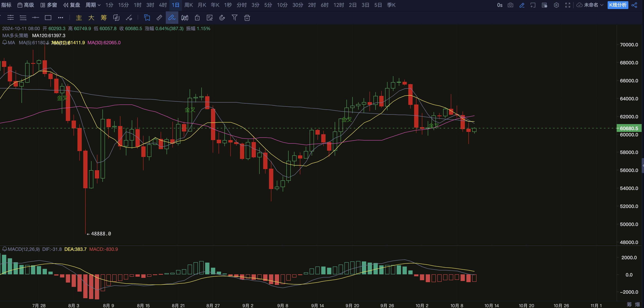Click the funnel filter icon
The image size is (644, 308).
point(234,18)
